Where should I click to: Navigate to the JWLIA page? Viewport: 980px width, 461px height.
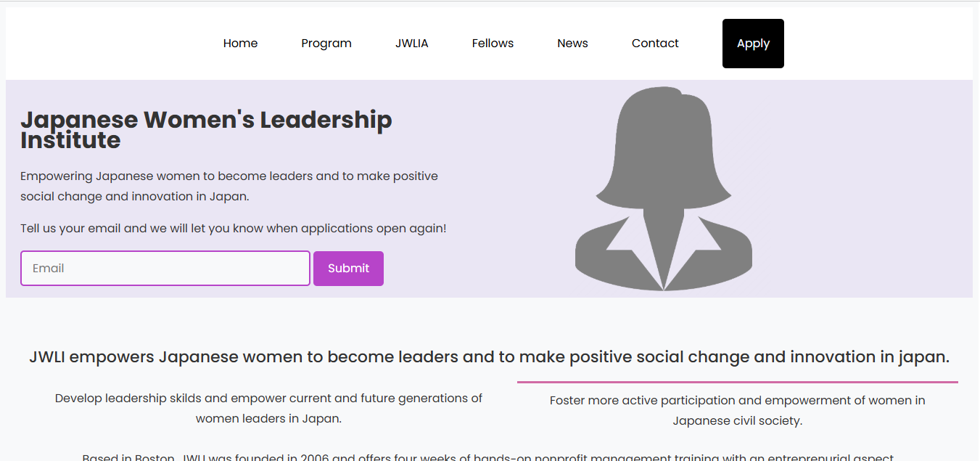(x=412, y=44)
